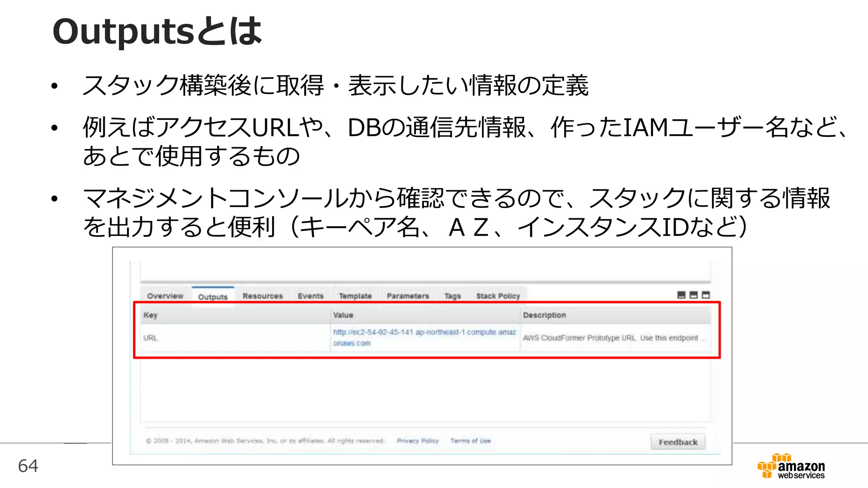The width and height of the screenshot is (868, 488).
Task: Click the maximized pane layout icon
Action: click(x=706, y=295)
